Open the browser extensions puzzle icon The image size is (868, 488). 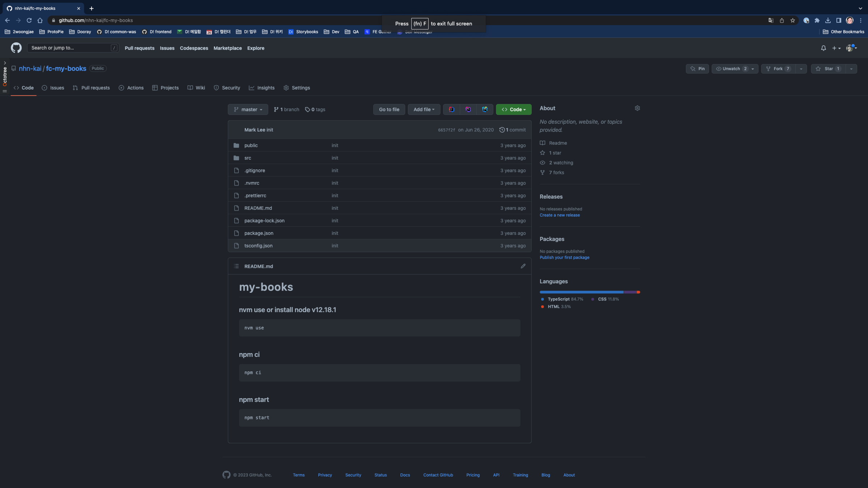coord(817,21)
